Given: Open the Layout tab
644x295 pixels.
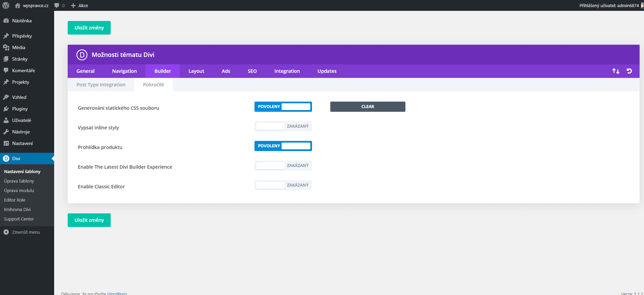Looking at the screenshot, I should [x=196, y=71].
